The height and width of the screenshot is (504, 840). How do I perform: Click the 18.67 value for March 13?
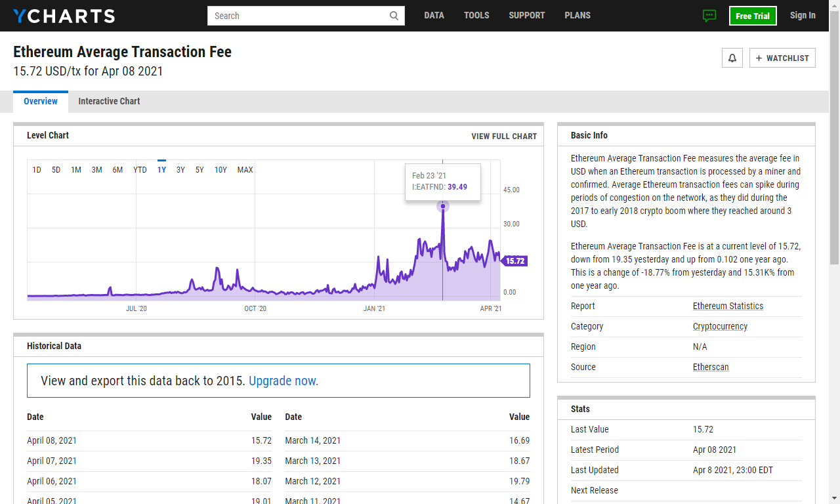pyautogui.click(x=519, y=461)
